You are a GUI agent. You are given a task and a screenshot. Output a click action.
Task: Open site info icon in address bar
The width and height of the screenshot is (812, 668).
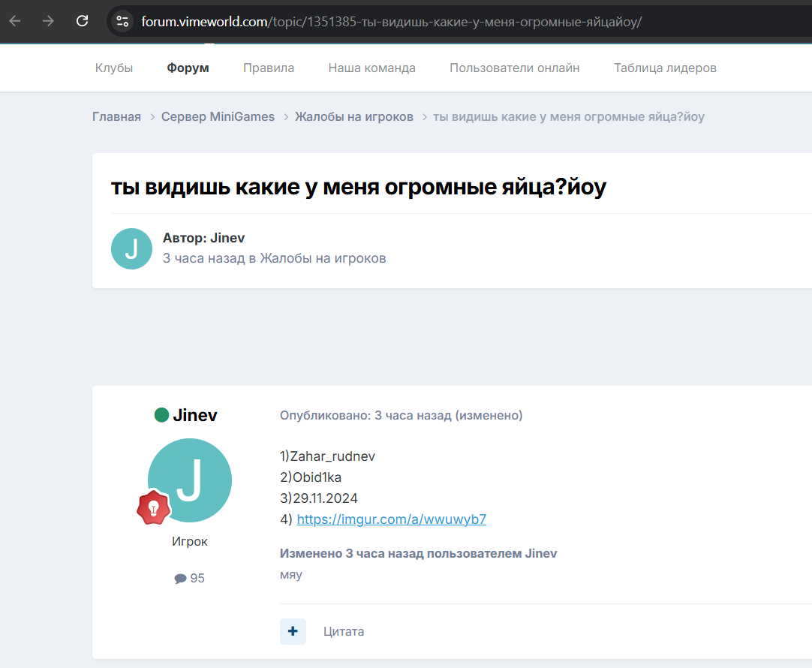coord(123,21)
